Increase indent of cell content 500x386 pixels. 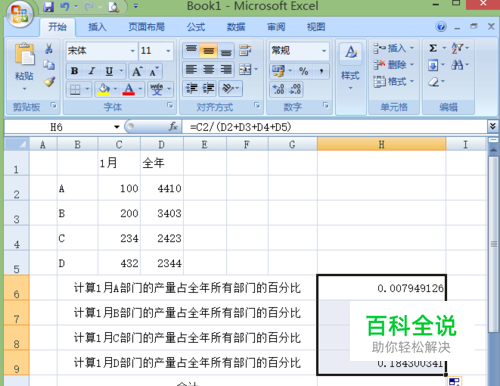[x=208, y=88]
